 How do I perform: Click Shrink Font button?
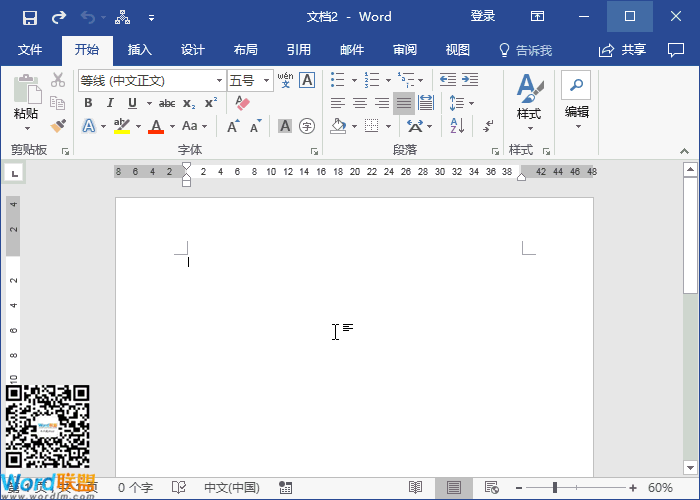click(255, 126)
